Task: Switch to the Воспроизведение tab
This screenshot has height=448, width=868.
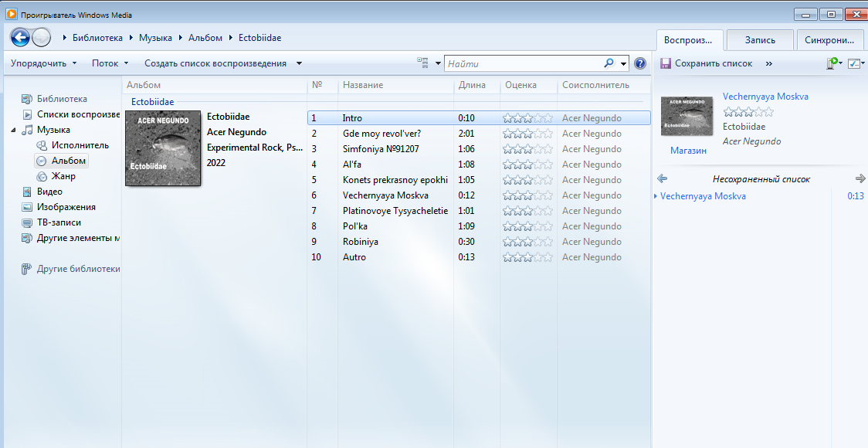Action: pos(689,40)
